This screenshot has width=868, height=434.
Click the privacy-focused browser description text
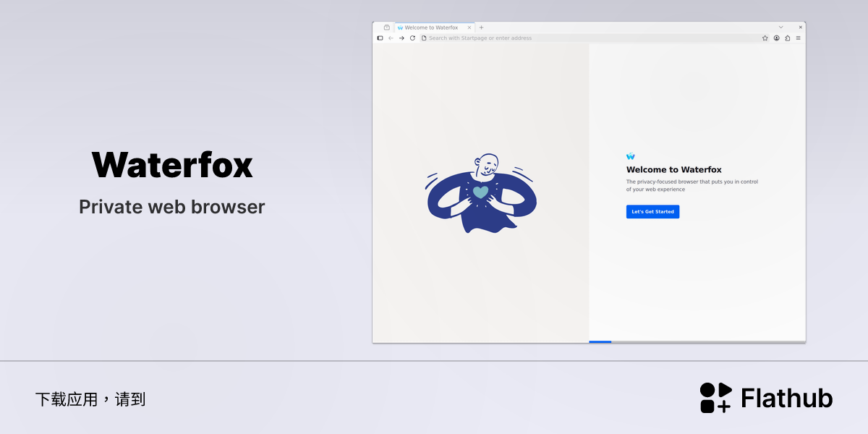click(x=692, y=185)
